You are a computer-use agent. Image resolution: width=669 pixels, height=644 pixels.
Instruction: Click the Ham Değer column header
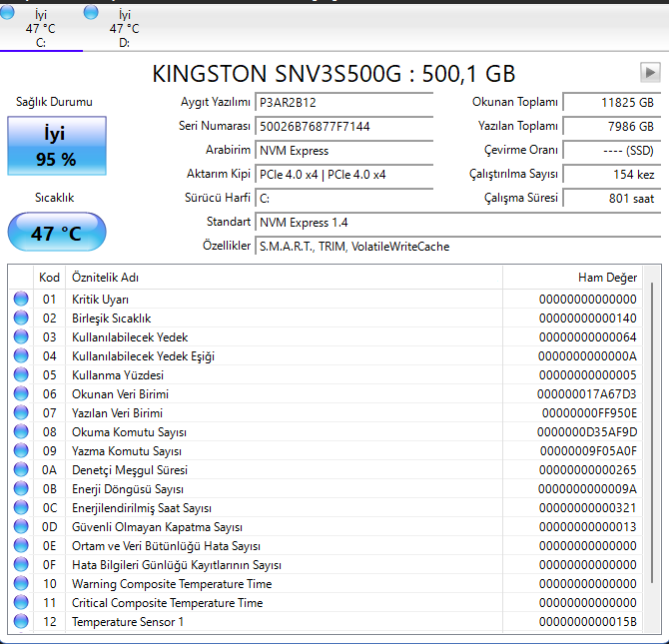tap(572, 278)
